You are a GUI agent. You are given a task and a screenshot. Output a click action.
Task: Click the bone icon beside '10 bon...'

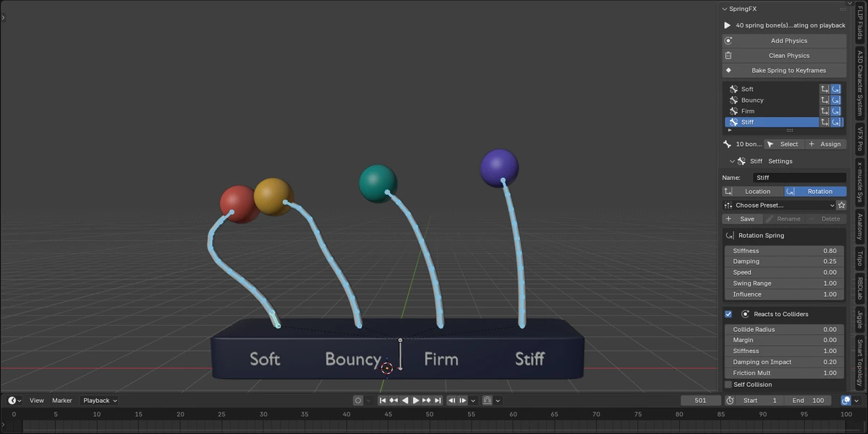tap(728, 144)
